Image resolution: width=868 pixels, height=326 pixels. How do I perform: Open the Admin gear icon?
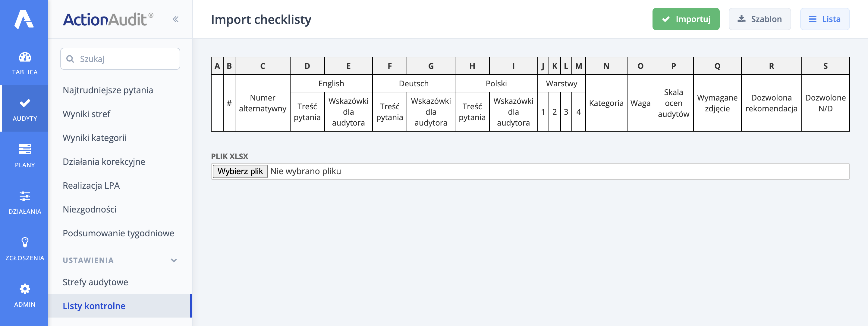coord(25,289)
